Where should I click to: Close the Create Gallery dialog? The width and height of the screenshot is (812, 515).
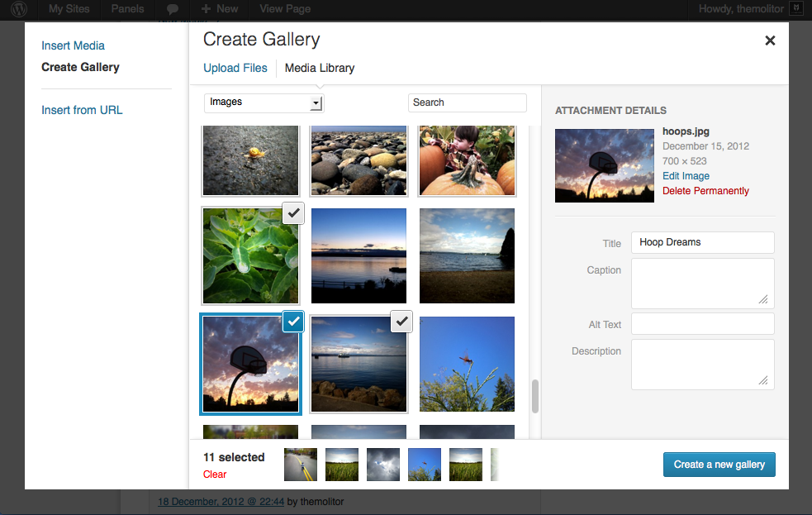point(770,41)
